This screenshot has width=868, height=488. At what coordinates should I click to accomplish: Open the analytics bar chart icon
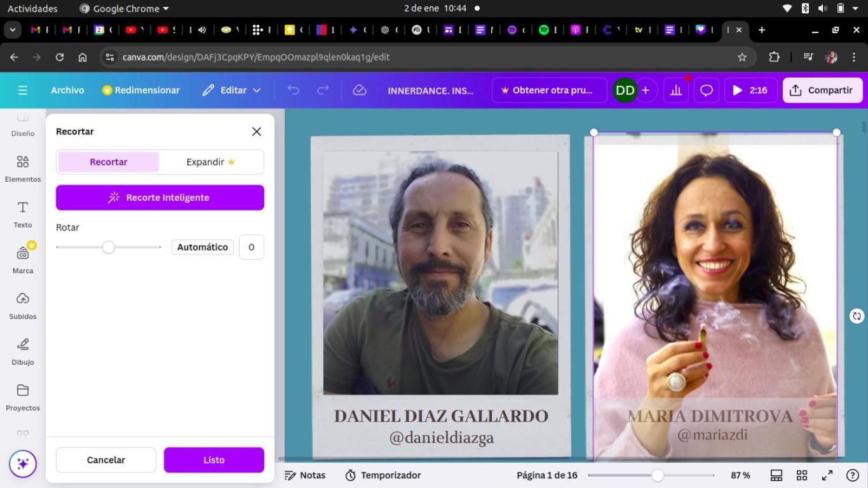[676, 90]
